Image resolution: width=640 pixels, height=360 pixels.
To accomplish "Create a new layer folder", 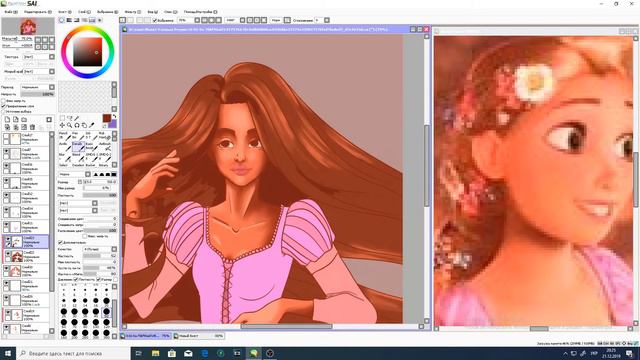I will (24, 119).
